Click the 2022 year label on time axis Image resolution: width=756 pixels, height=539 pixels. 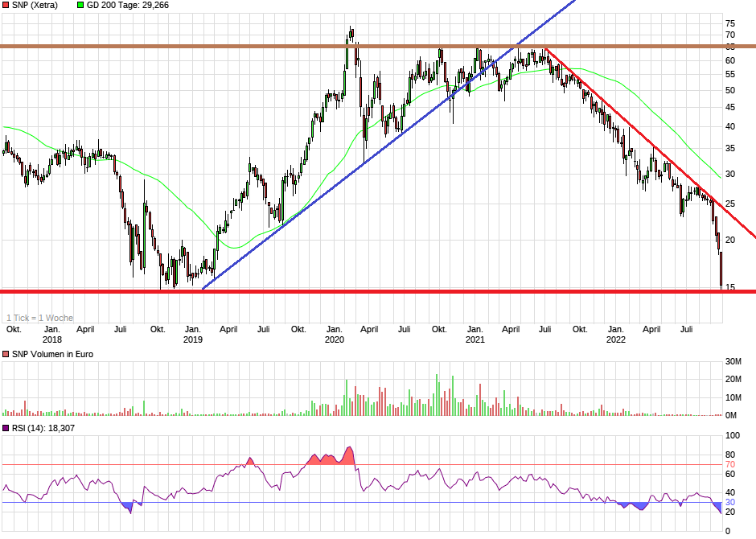tap(616, 339)
